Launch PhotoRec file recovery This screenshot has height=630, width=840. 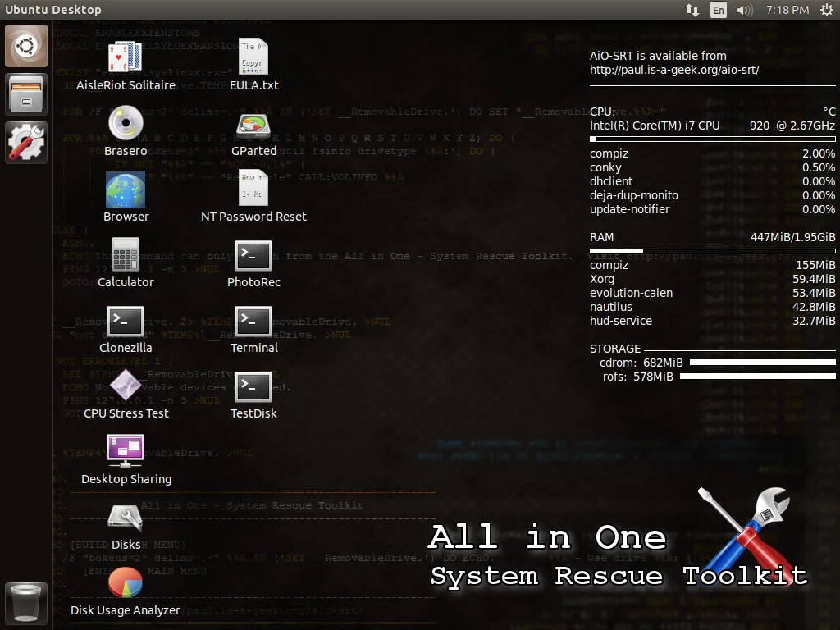tap(253, 257)
